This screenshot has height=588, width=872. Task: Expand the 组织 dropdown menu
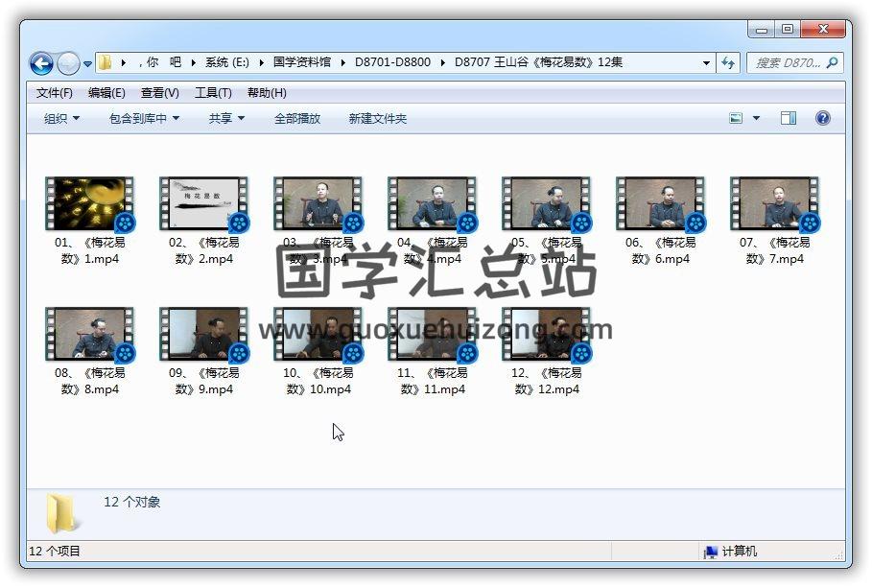61,118
